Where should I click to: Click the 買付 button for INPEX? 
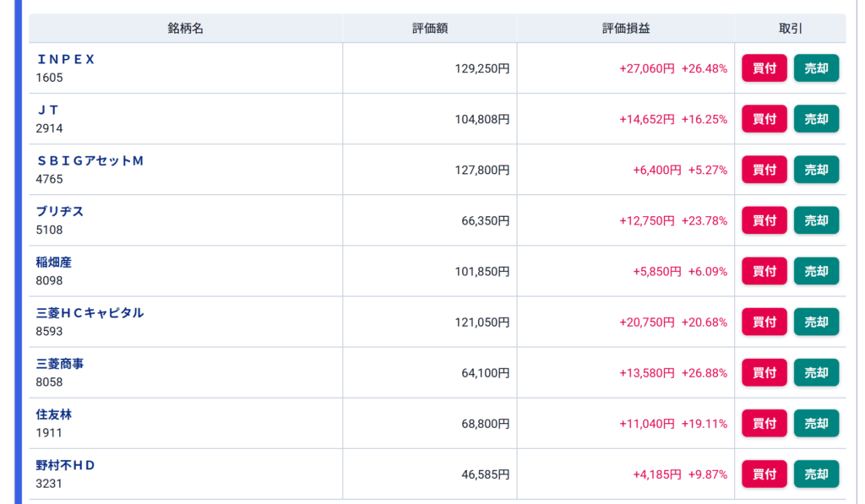coord(764,68)
